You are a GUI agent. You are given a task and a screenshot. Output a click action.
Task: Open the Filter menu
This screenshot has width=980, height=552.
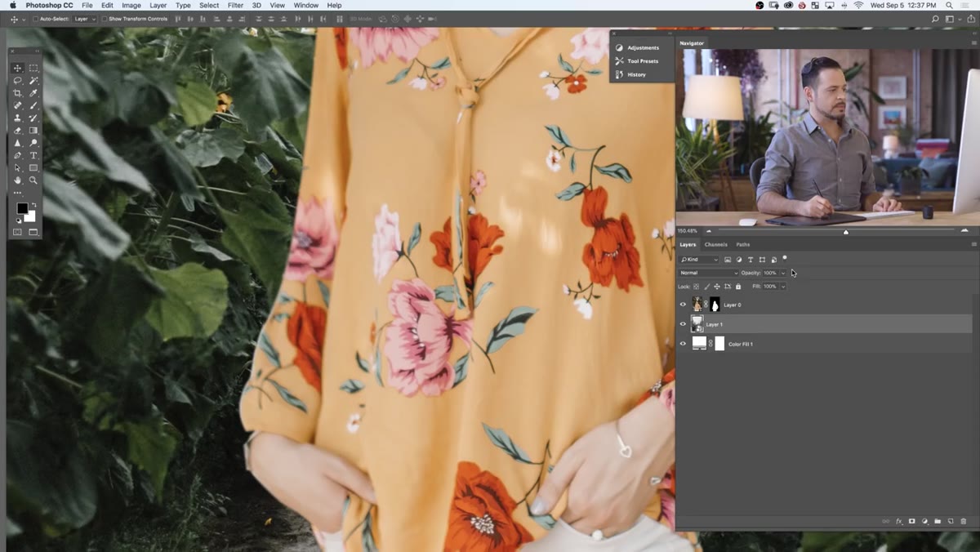tap(235, 5)
